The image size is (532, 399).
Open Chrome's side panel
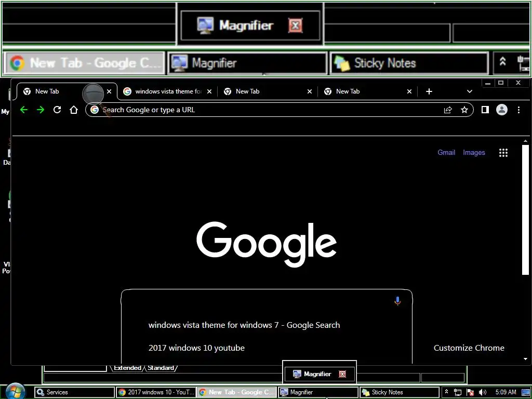click(x=485, y=110)
